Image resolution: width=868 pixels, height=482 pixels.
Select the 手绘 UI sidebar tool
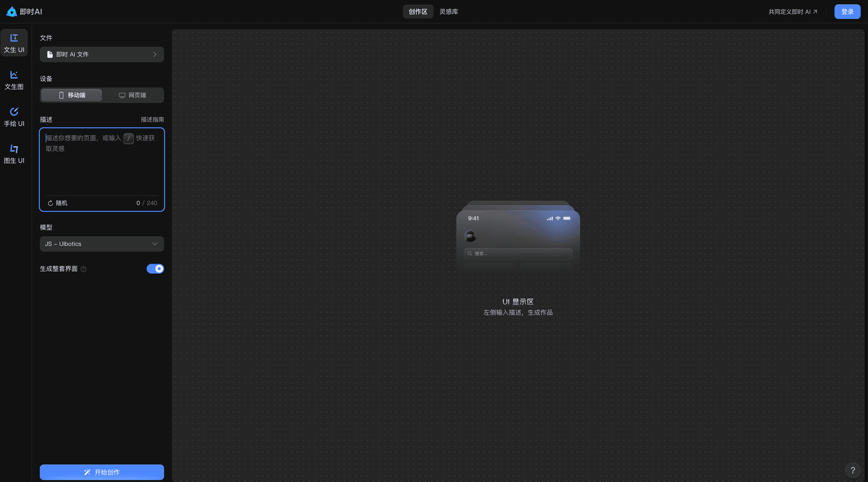tap(14, 117)
